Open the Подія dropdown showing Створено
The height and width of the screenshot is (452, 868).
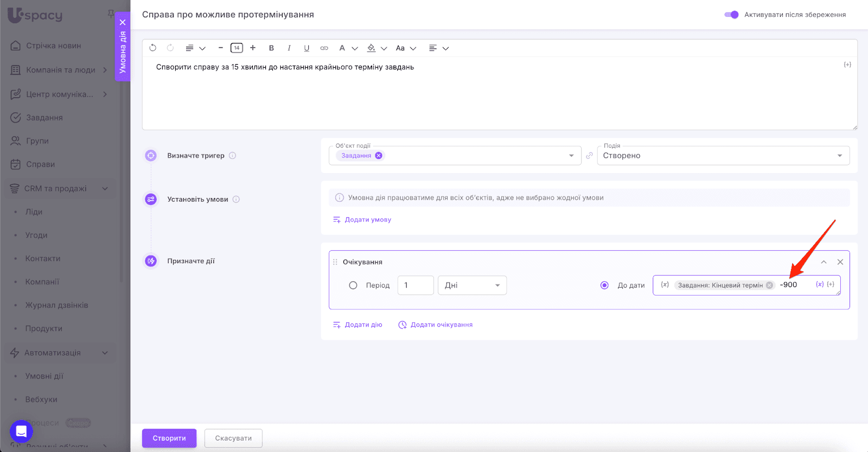723,156
